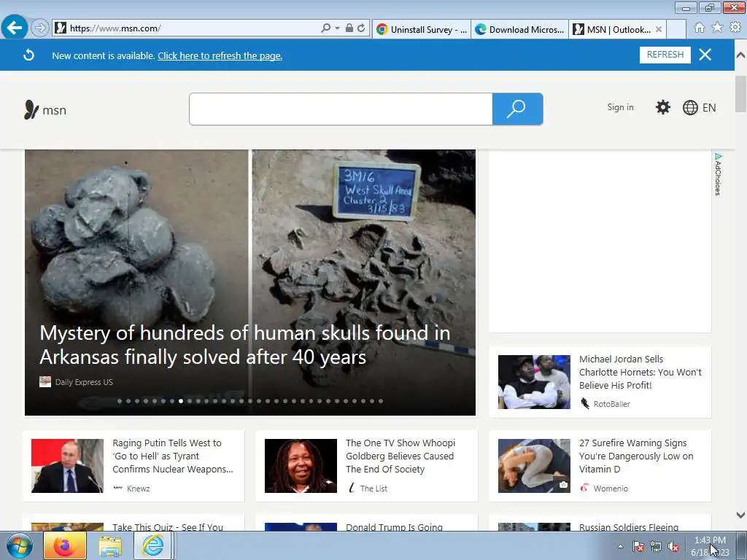Click the IE Home icon
747x560 pixels.
click(700, 28)
